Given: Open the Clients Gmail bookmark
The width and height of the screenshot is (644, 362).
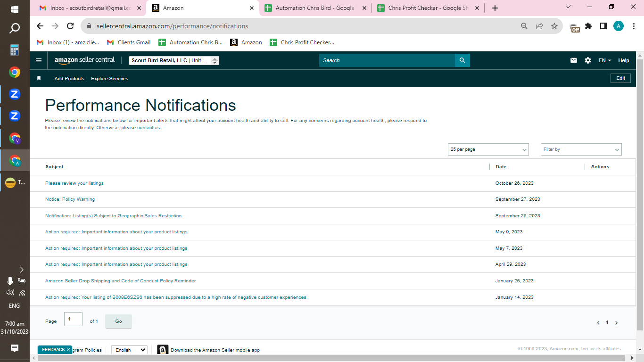Looking at the screenshot, I should (129, 42).
